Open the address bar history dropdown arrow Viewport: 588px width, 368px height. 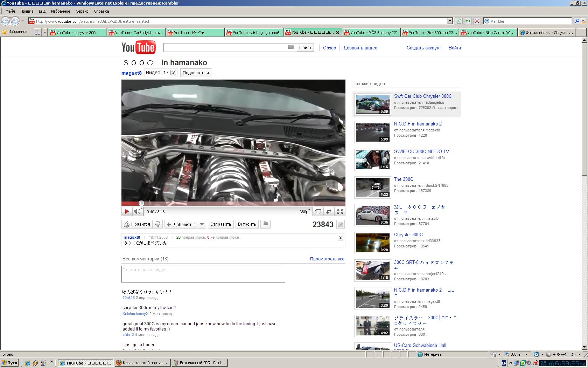pyautogui.click(x=450, y=21)
